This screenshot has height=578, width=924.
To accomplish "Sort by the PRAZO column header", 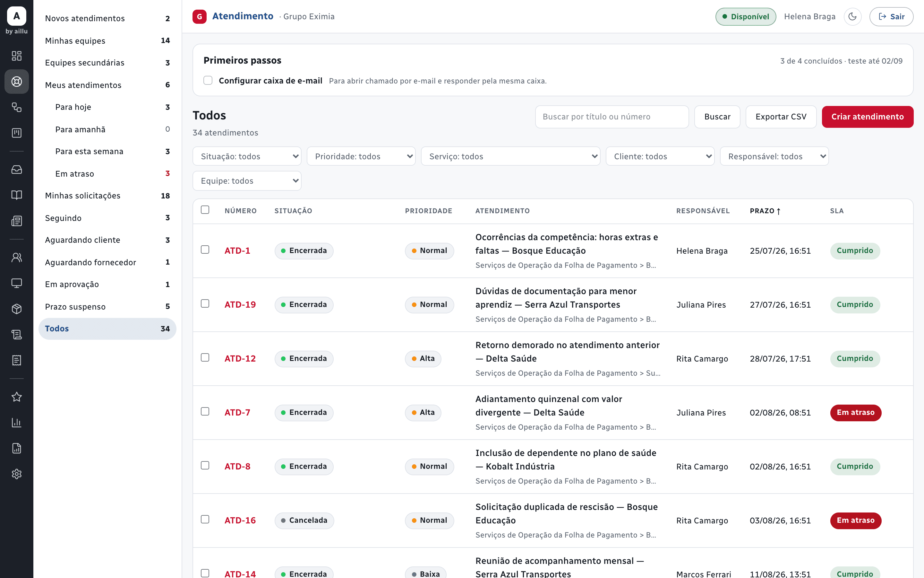I will point(765,211).
